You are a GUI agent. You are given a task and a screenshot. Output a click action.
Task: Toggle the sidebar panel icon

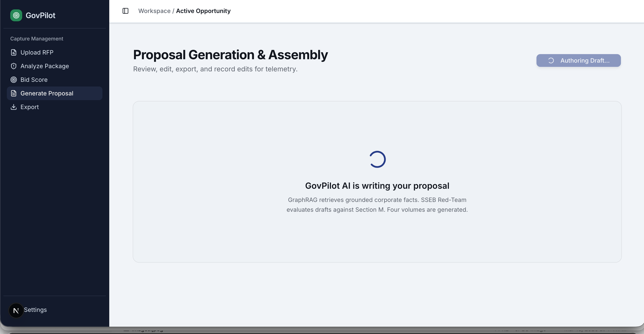pos(125,11)
